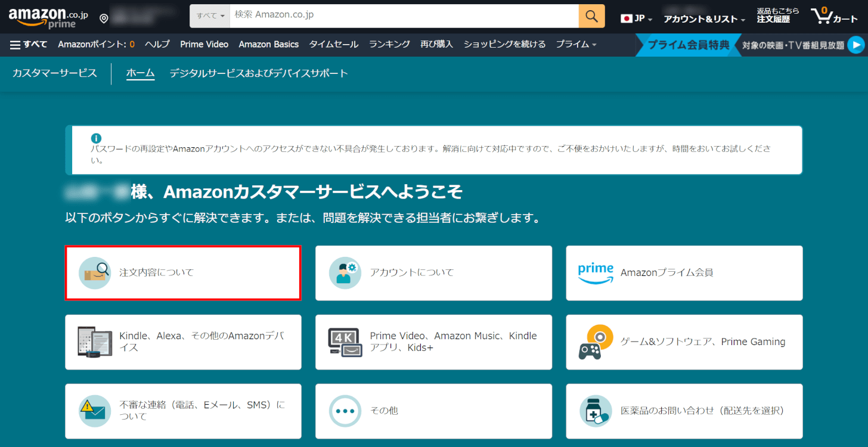Open 再び購入 in the nav bar
The image size is (868, 447).
(x=436, y=44)
